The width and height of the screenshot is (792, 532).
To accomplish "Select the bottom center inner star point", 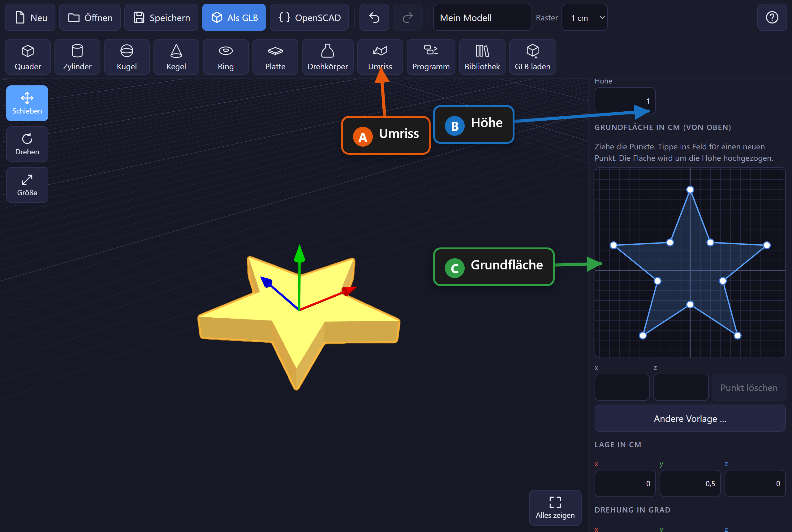I will [690, 304].
